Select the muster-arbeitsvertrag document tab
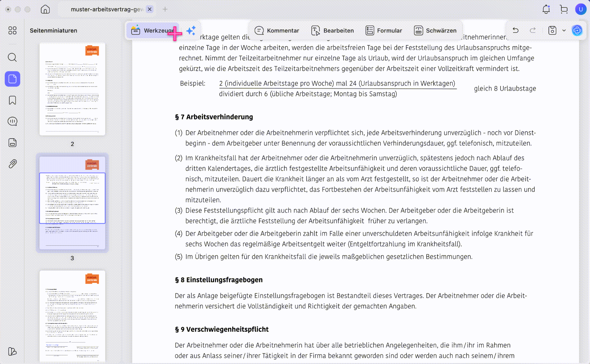This screenshot has width=590, height=364. pyautogui.click(x=106, y=9)
